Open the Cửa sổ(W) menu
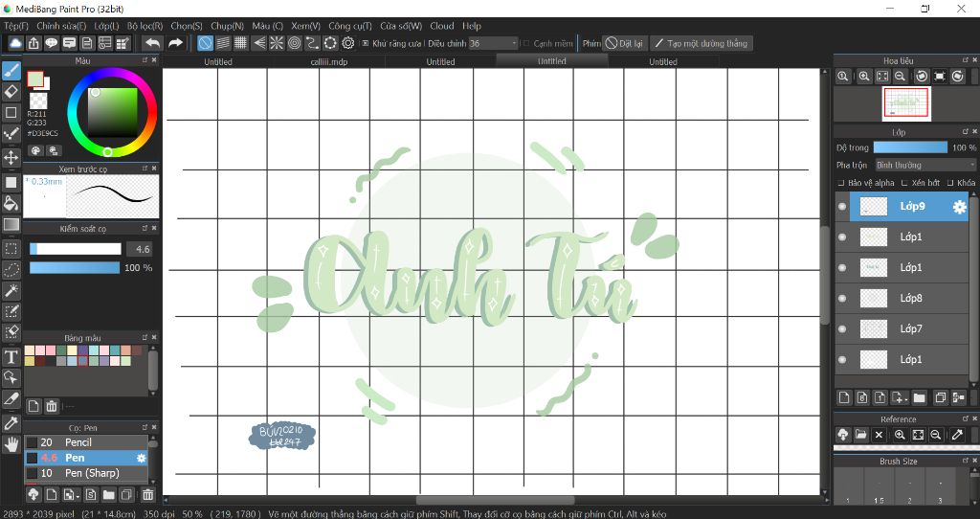The width and height of the screenshot is (980, 519). 401,26
